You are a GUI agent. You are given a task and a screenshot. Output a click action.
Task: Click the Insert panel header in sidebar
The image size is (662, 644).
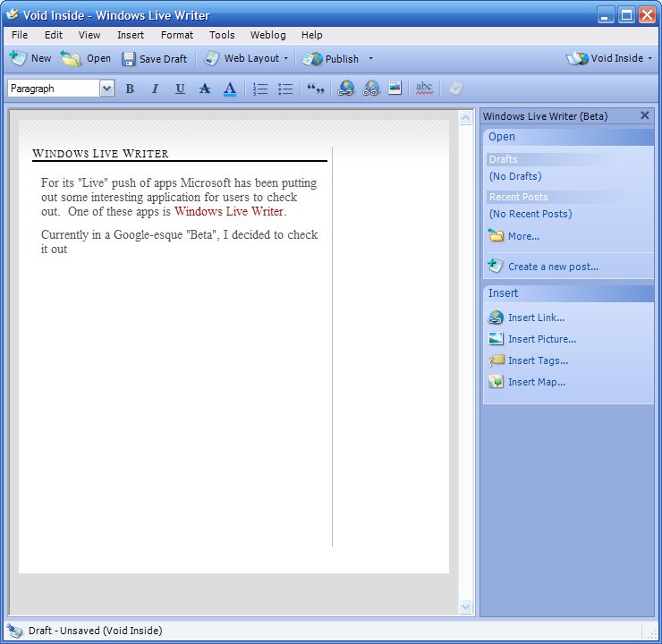point(568,293)
